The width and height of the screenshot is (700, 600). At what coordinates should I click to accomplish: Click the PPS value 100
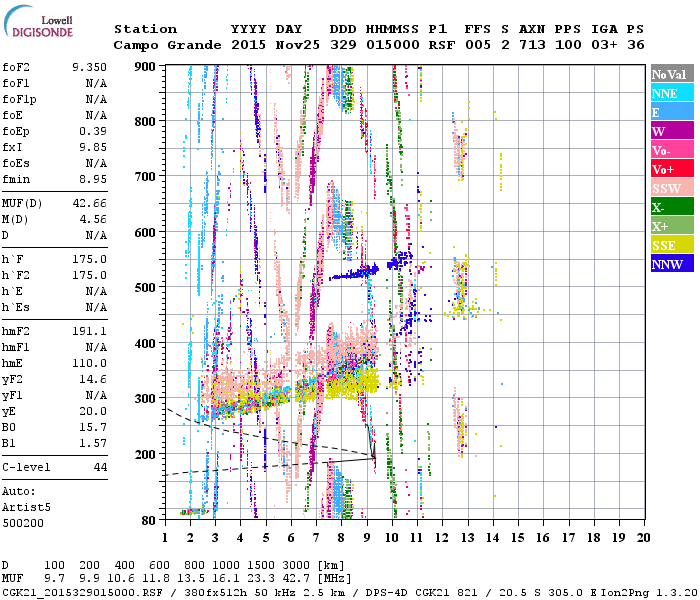[568, 45]
